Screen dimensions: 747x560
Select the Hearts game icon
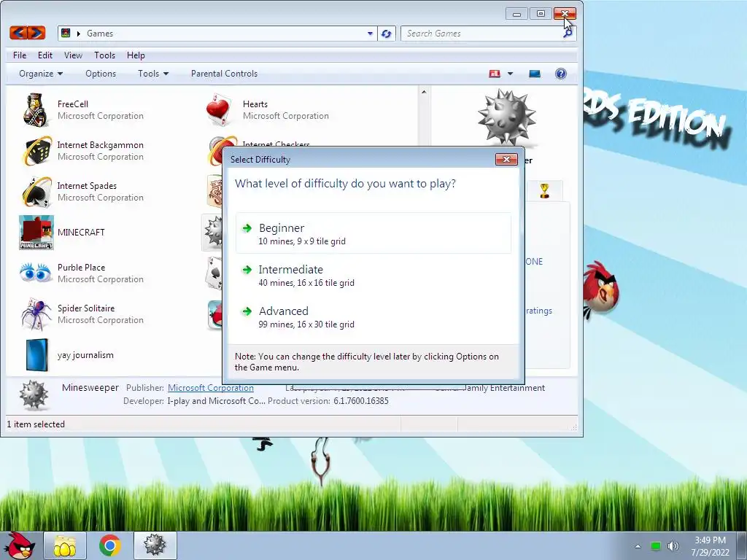pos(219,110)
